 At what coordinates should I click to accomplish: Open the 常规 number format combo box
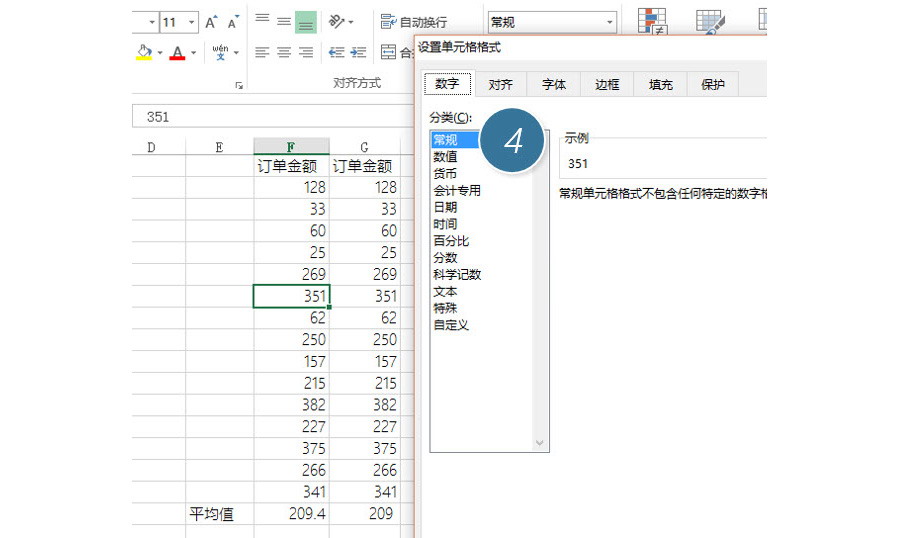(x=552, y=22)
